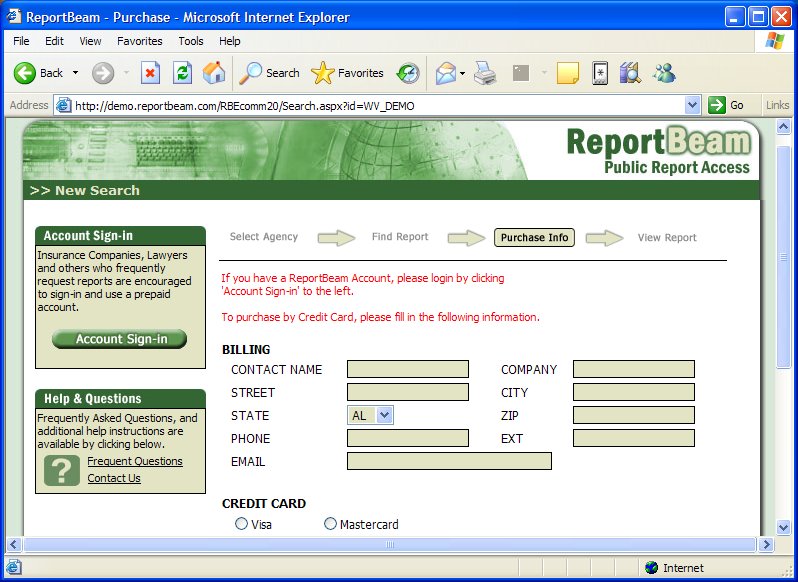Click the handheld device toolbar icon

point(601,73)
